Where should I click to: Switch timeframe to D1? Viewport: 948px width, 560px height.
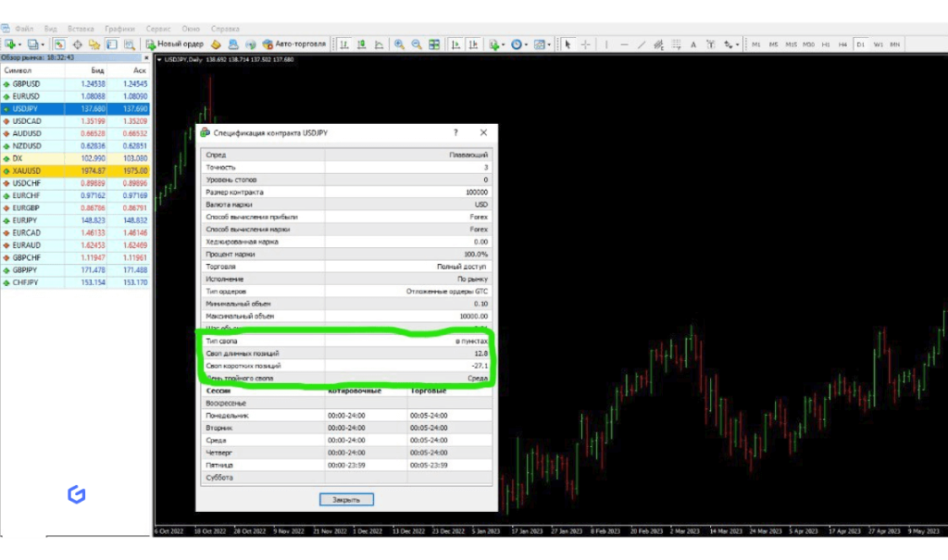[x=860, y=44]
